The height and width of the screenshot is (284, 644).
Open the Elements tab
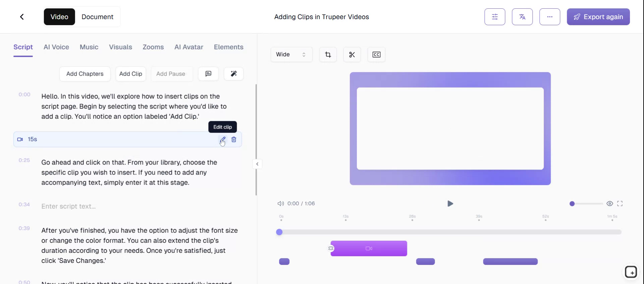(229, 47)
